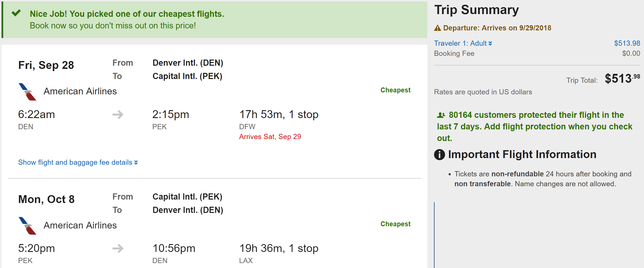Click the Trip Total amount
Screen dimensions: 644x268
(x=622, y=79)
